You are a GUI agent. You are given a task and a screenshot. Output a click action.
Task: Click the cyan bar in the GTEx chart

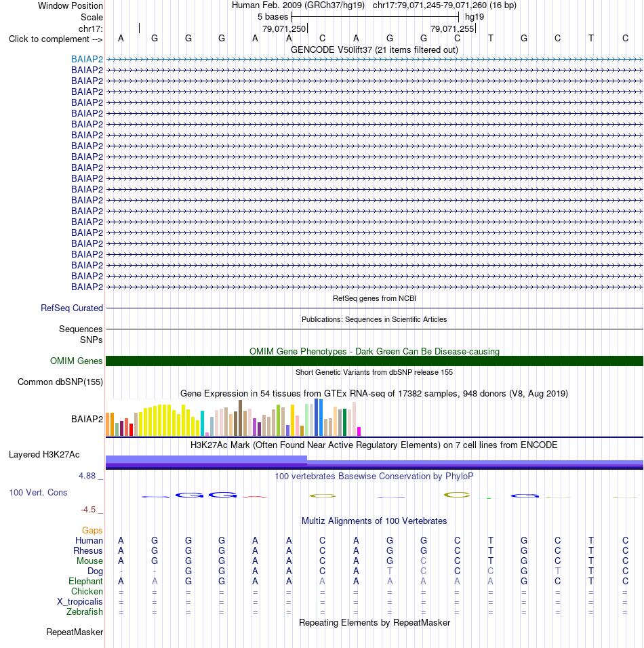(202, 423)
